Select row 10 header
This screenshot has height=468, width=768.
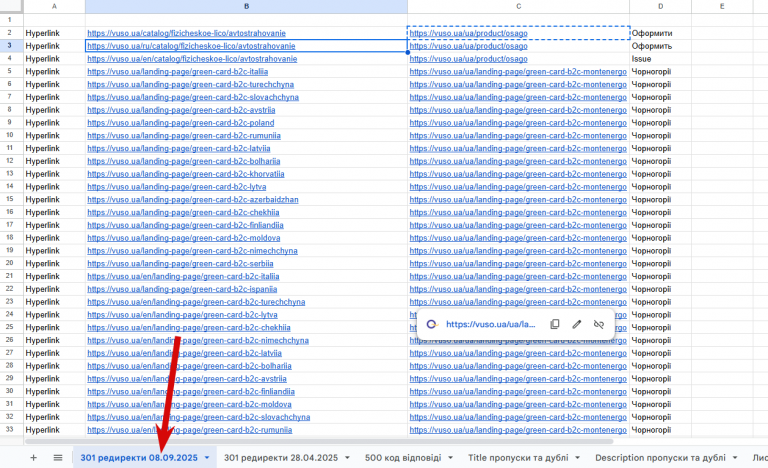tap(12, 135)
